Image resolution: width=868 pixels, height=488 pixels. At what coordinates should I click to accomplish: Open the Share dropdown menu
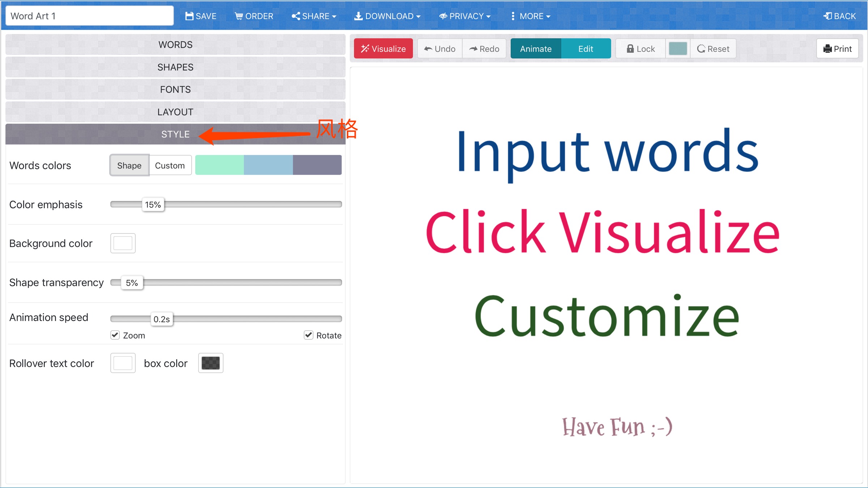coord(314,16)
